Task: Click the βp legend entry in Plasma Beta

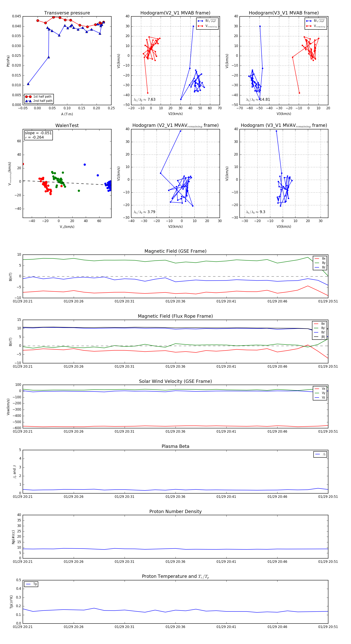Action: pyautogui.click(x=321, y=454)
